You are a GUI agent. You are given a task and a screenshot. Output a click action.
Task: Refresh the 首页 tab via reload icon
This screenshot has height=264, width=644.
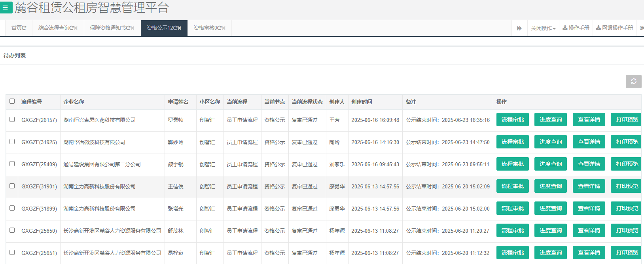24,28
